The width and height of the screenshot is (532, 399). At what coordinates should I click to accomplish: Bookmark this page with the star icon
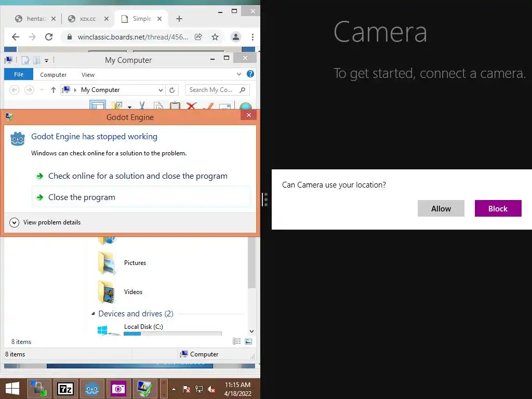pos(215,37)
